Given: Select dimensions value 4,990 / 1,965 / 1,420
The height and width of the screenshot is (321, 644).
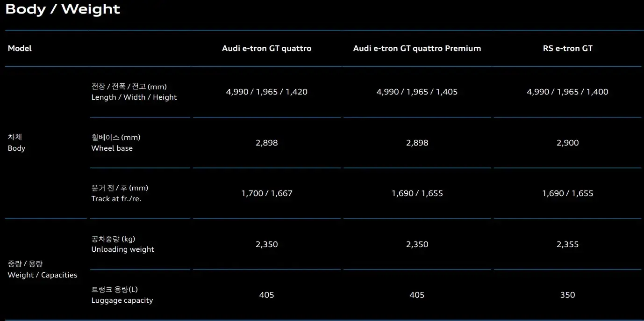Looking at the screenshot, I should pyautogui.click(x=267, y=92).
